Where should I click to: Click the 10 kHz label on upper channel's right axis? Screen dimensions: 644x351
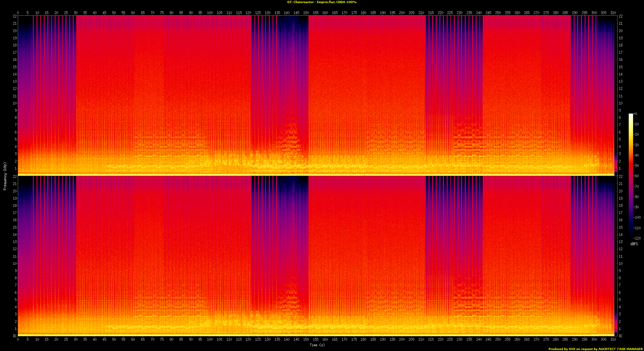point(621,103)
